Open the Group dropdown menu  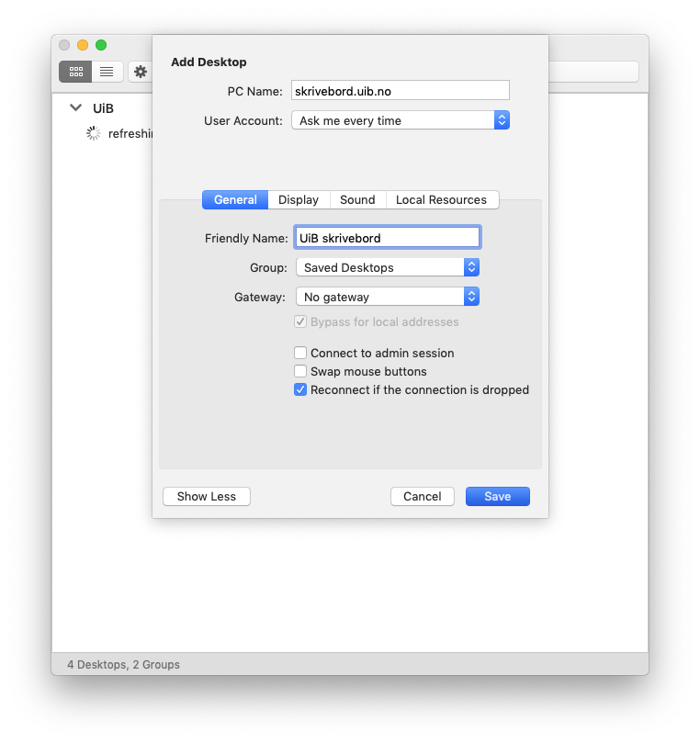point(387,267)
